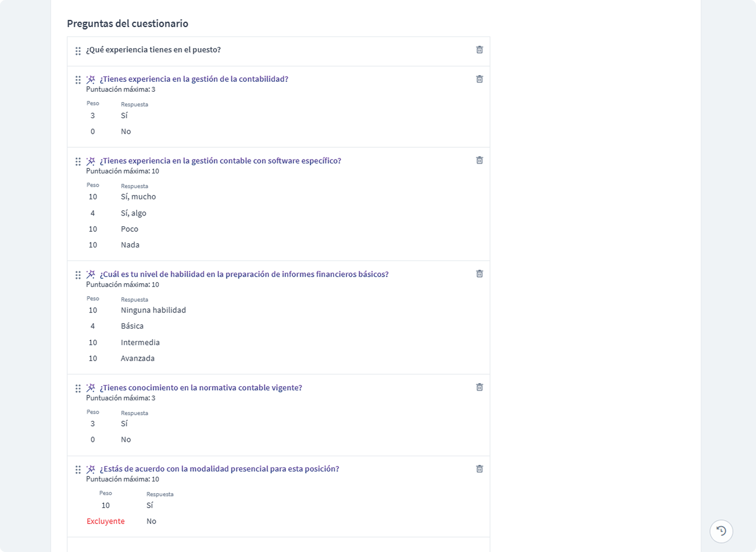Open the "¿Tienes experiencia en la gestión de la contabilidad?" question

point(194,79)
